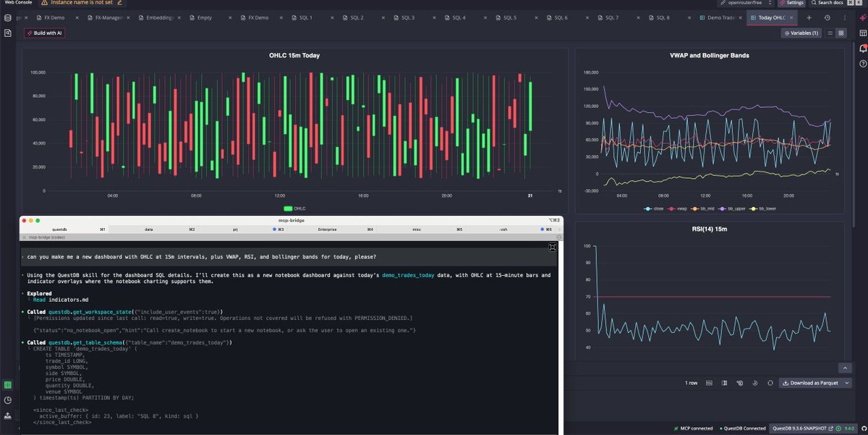Click the Build with AI button
This screenshot has width=868, height=435.
45,33
